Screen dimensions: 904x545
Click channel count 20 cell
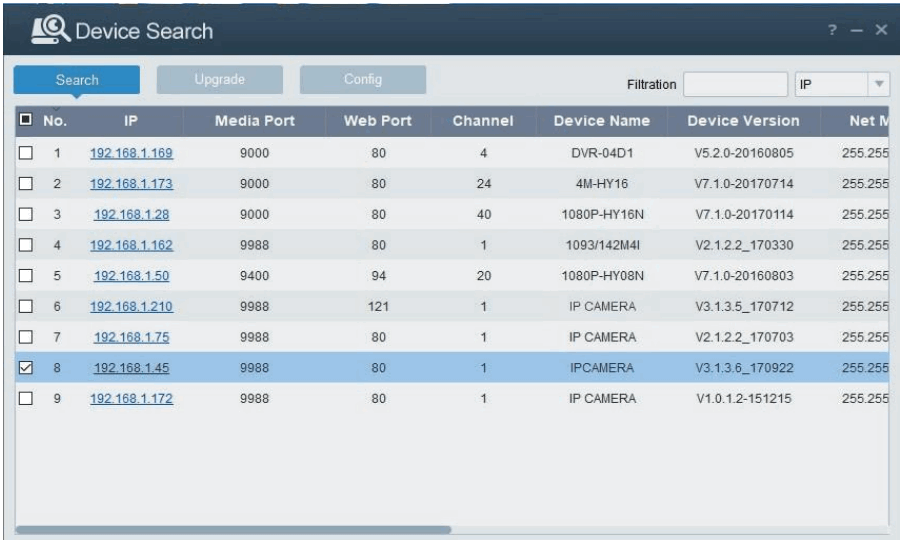click(x=484, y=276)
